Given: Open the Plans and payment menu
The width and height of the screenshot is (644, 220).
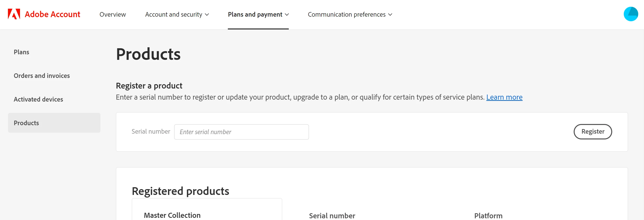Looking at the screenshot, I should point(255,14).
